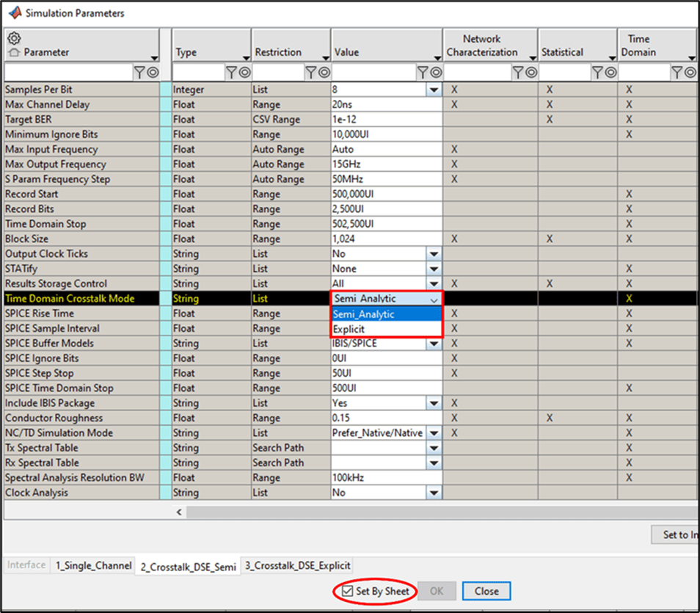Viewport: 700px width, 613px height.
Task: Click the filter funnel icon under Type column
Action: pos(231,73)
